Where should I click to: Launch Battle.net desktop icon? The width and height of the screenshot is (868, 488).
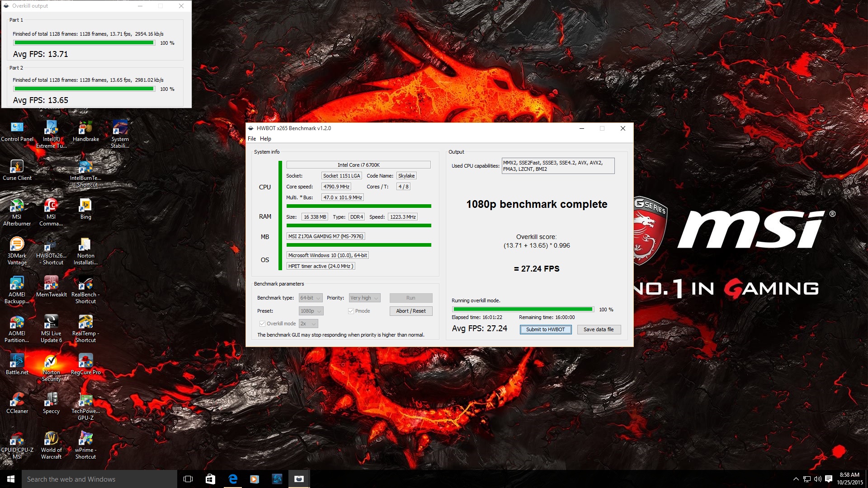pos(17,364)
